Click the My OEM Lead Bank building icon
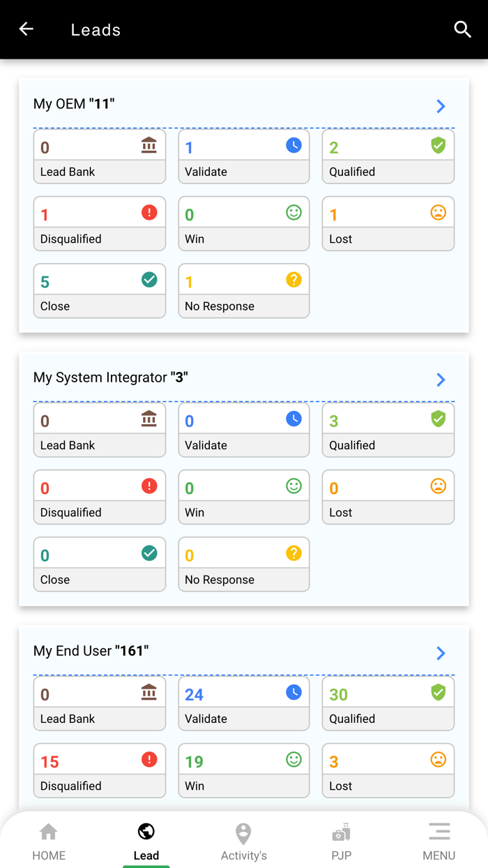Viewport: 488px width, 868px height. (x=149, y=145)
